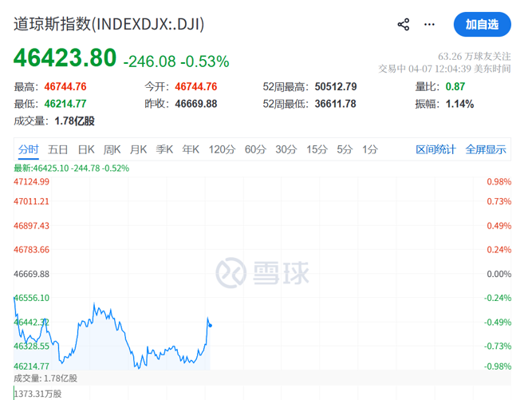The width and height of the screenshot is (532, 400).
Task: Show the 季K chart
Action: [164, 149]
